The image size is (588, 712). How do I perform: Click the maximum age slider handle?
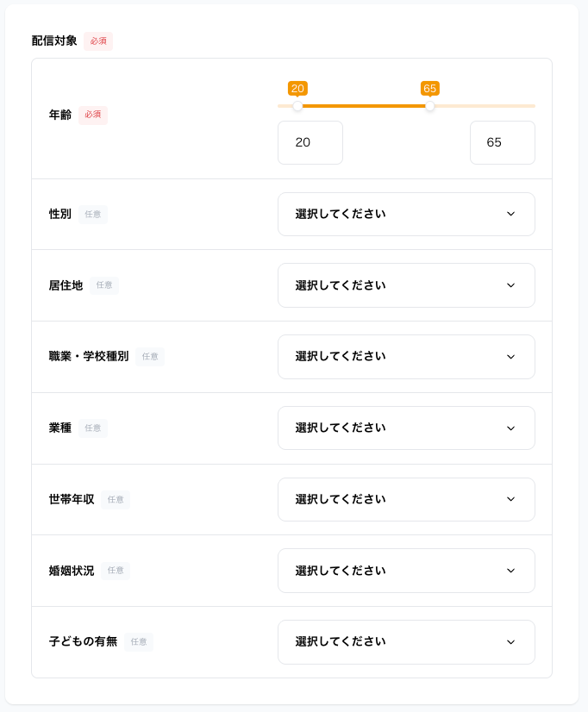tap(430, 106)
